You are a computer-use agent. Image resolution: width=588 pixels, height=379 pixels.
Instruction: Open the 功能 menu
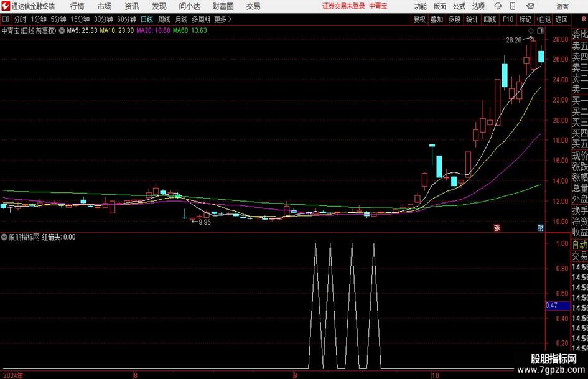point(421,6)
